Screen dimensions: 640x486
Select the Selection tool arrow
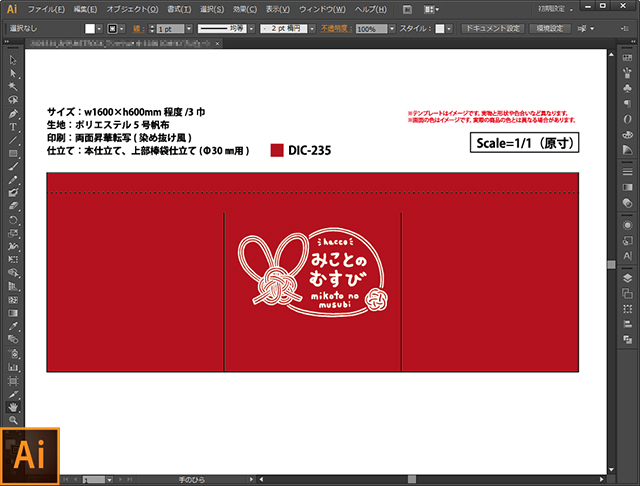tap(13, 60)
